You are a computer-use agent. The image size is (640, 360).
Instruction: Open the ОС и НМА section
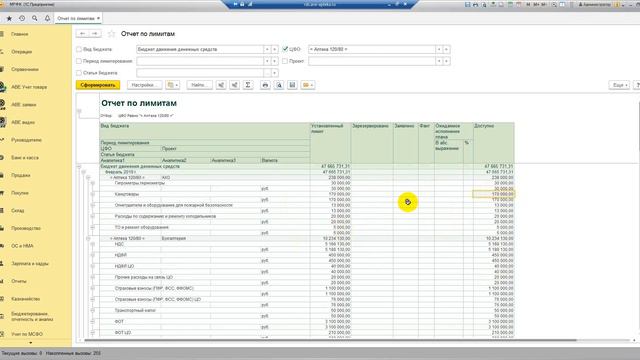tap(22, 246)
